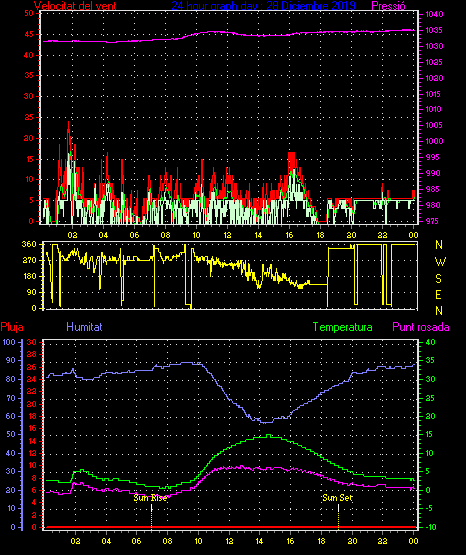This screenshot has height=555, width=466.
Task: Click hour 22 under the humidity temperature graph
Action: point(382,541)
